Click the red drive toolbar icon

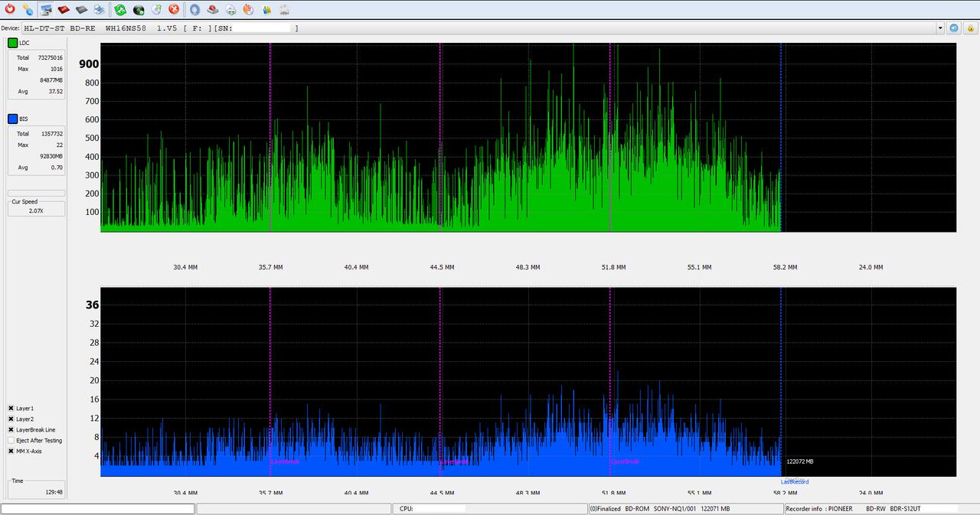[64, 9]
